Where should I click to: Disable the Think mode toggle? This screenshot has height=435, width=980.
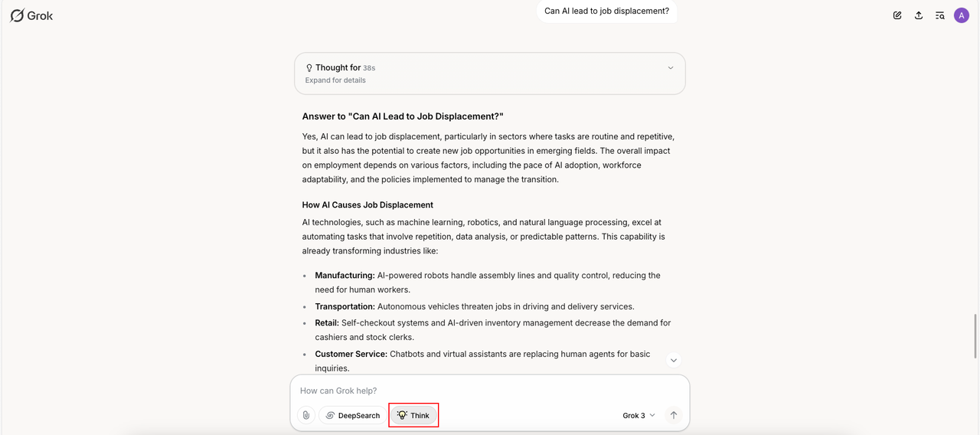pos(413,415)
